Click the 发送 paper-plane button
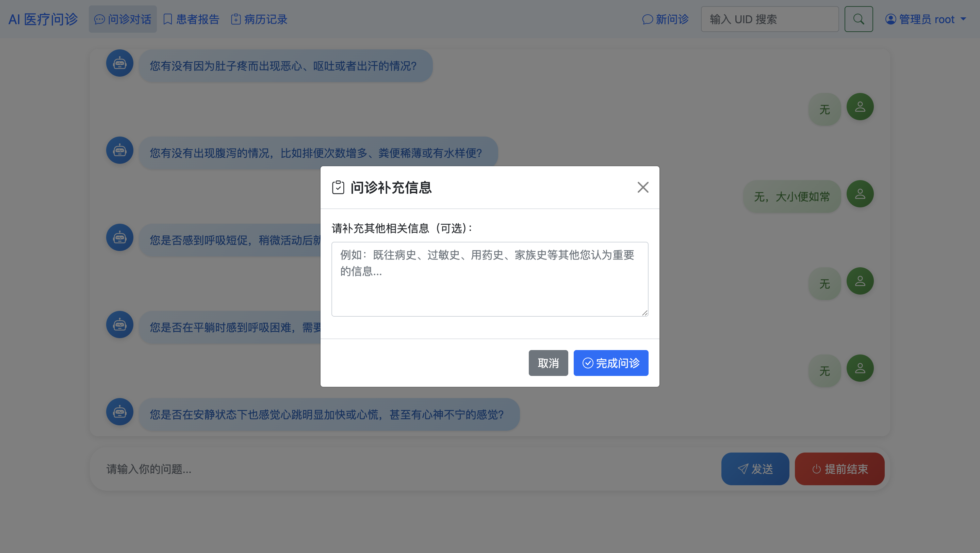Screen dimensions: 980x553 (755, 469)
